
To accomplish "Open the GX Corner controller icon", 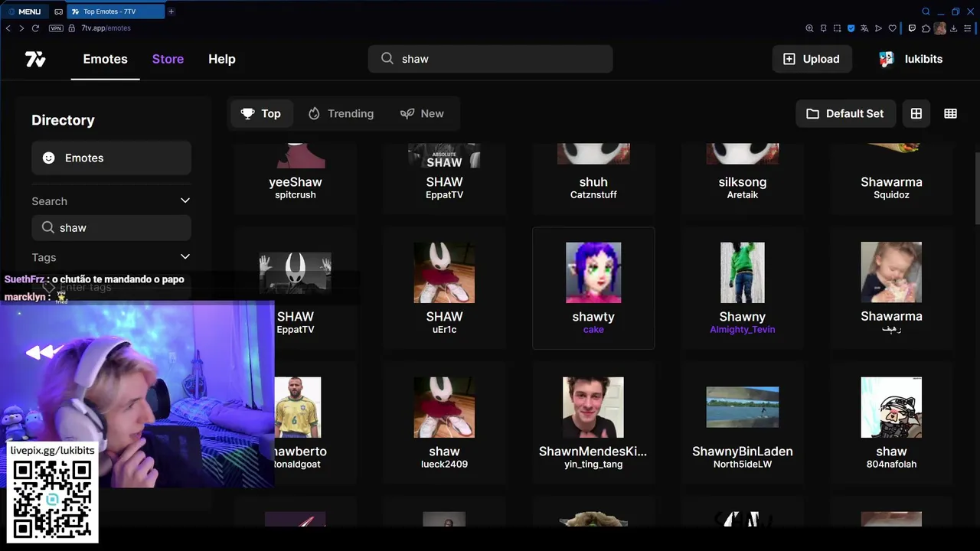I will coord(59,11).
